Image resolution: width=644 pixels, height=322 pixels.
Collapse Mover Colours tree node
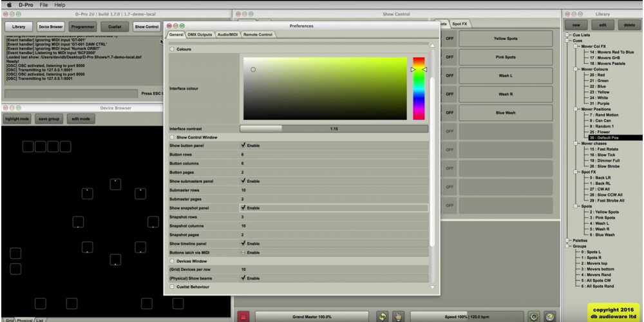576,70
